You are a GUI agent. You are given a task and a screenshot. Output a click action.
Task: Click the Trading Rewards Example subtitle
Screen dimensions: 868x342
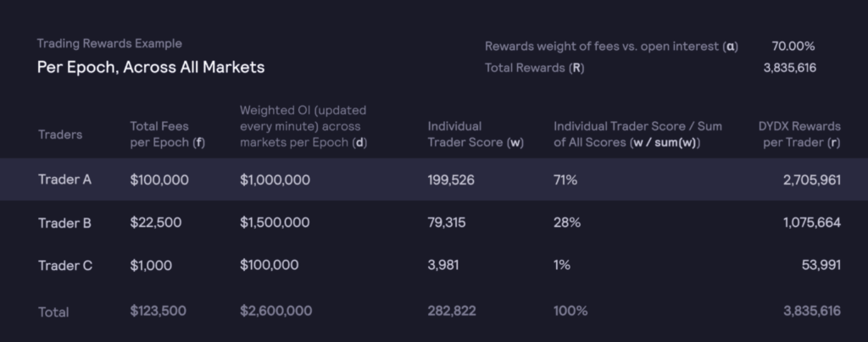coord(109,44)
